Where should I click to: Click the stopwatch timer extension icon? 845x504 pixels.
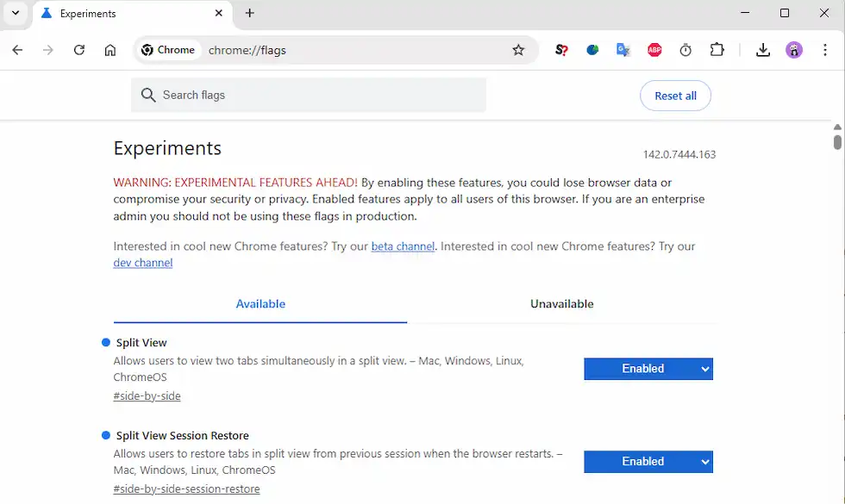coord(685,50)
